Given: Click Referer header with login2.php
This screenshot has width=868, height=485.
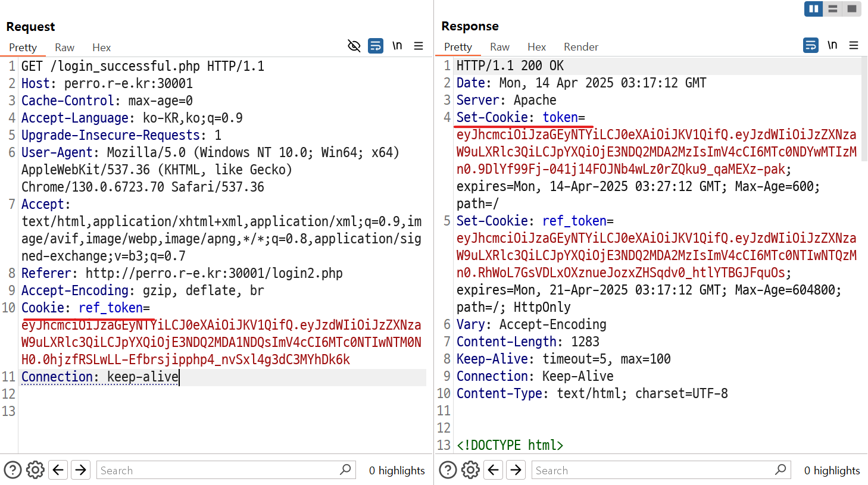Looking at the screenshot, I should coord(182,273).
